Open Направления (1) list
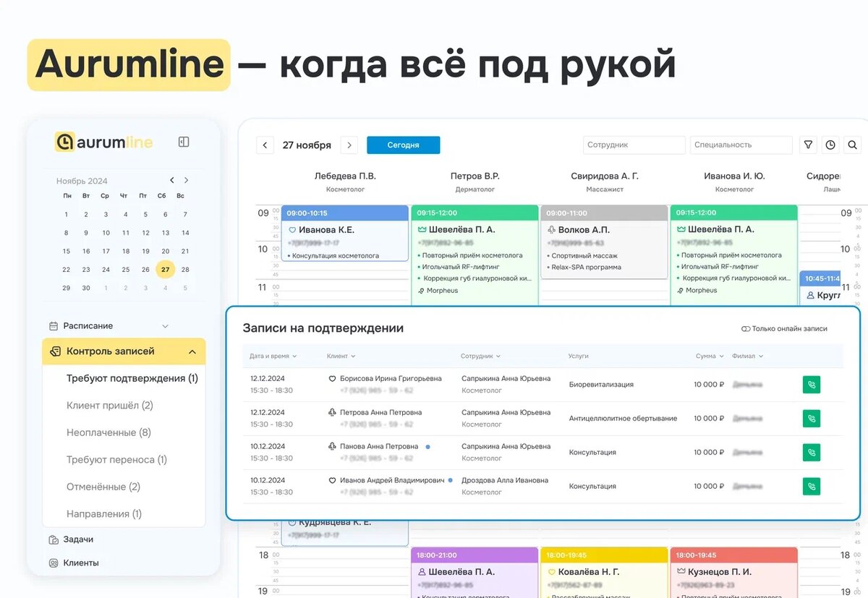Image resolution: width=868 pixels, height=598 pixels. pyautogui.click(x=104, y=514)
